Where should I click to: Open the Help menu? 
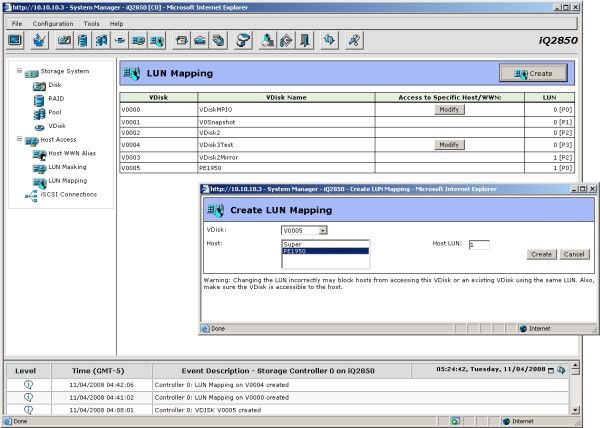point(116,24)
